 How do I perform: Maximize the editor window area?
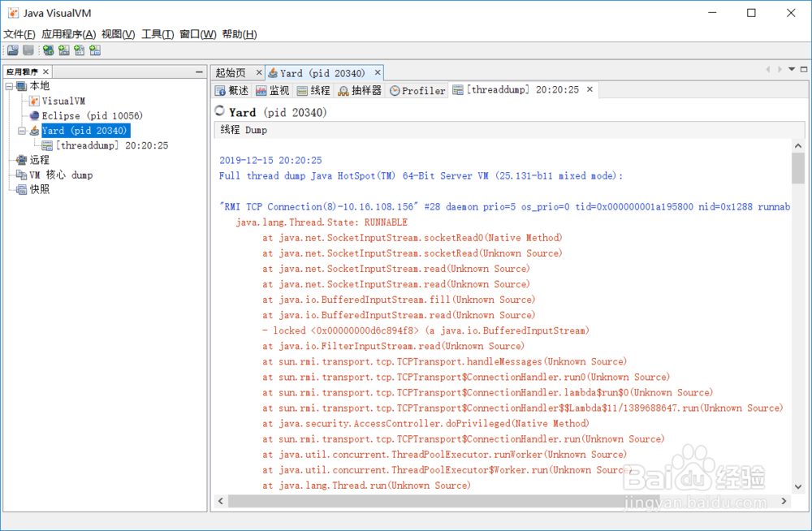point(804,69)
